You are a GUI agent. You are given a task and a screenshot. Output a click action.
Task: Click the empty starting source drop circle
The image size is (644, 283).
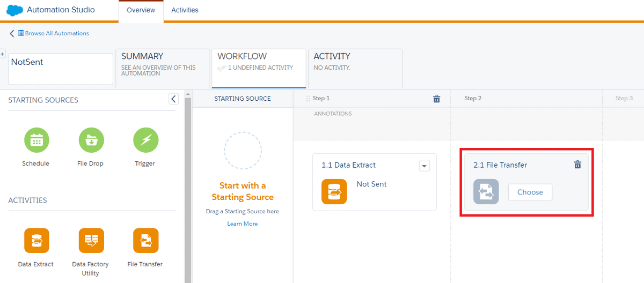tap(243, 151)
